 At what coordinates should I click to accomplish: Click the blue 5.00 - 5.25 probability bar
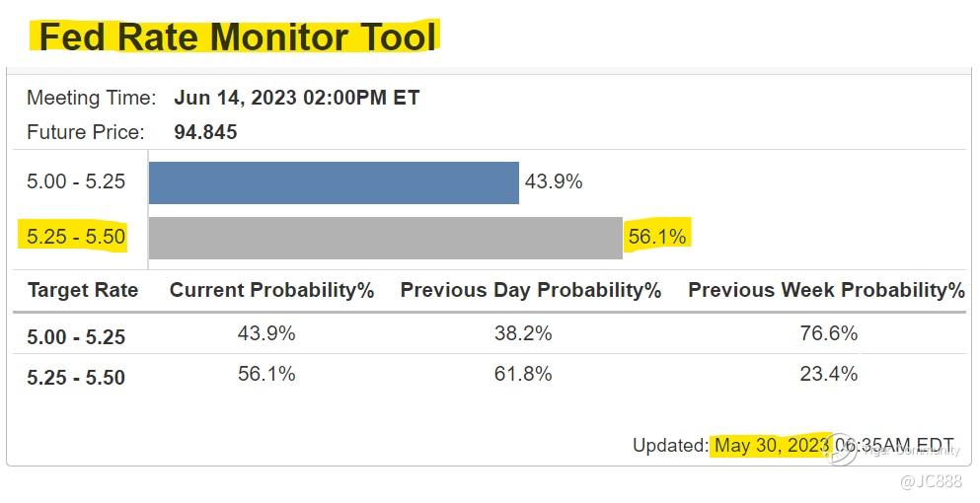[334, 182]
